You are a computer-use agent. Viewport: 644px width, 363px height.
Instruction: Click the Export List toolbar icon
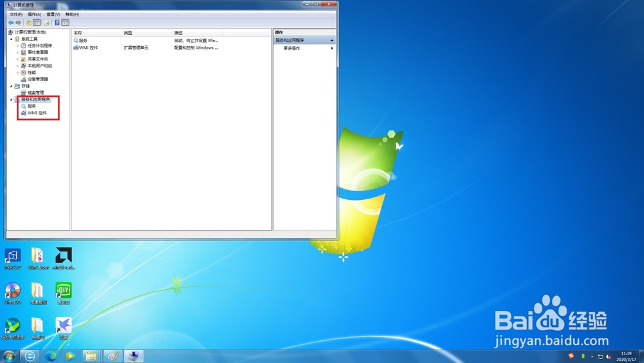47,23
